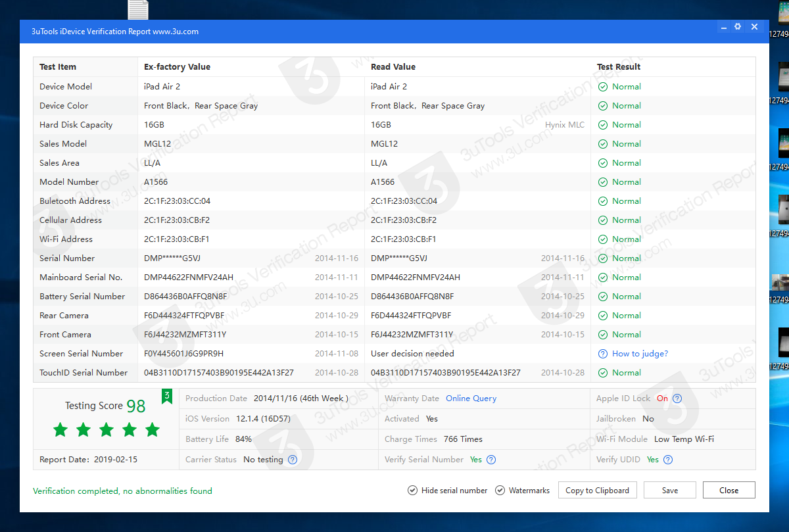Image resolution: width=789 pixels, height=532 pixels.
Task: Click the Jailbroken No value
Action: click(x=648, y=419)
